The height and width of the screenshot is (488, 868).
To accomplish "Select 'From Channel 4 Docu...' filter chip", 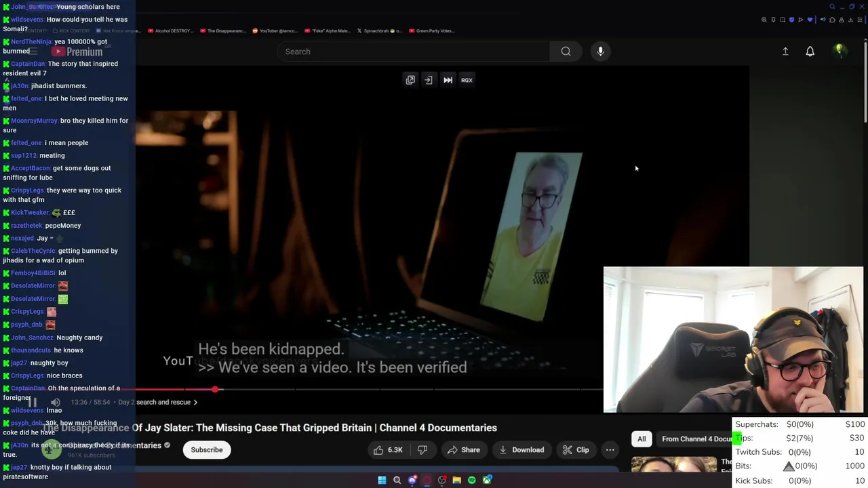I will [697, 439].
